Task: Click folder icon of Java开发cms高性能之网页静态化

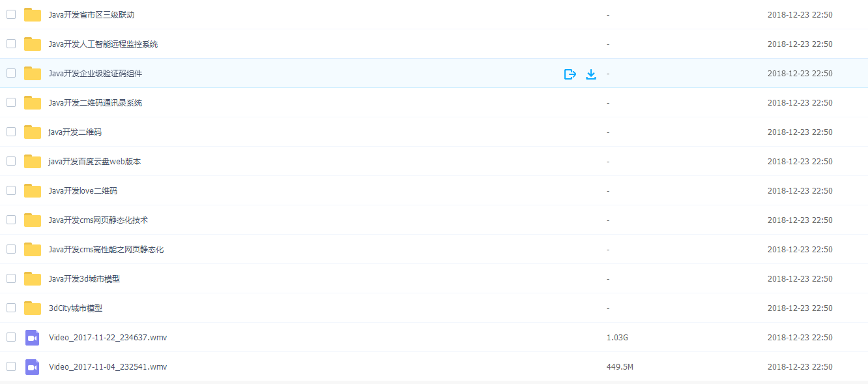Action: pyautogui.click(x=33, y=250)
